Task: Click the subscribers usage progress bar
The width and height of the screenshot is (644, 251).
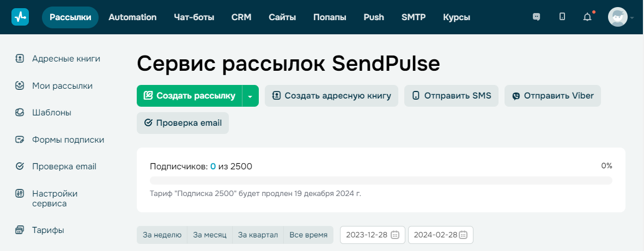Action: click(x=381, y=180)
